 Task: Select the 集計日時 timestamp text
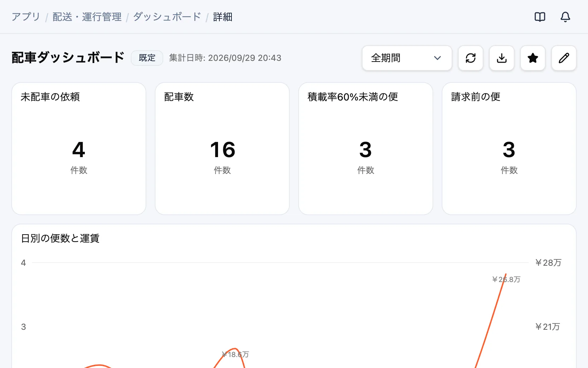point(225,58)
